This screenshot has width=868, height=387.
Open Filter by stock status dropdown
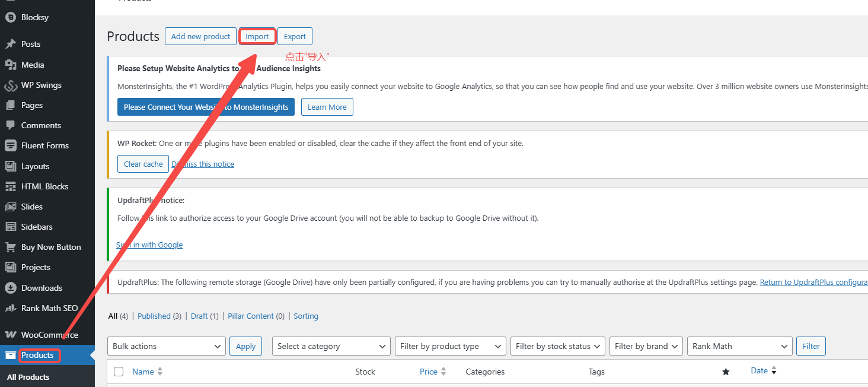[557, 346]
